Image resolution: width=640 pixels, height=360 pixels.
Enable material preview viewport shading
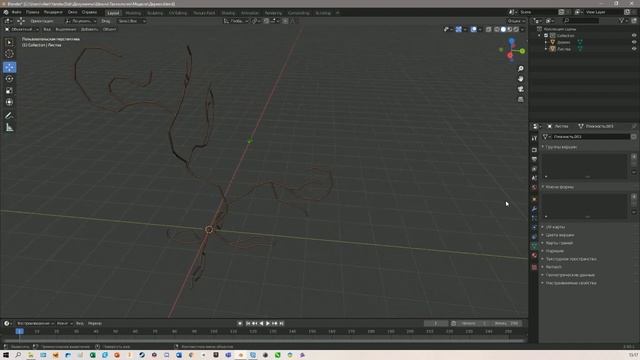tap(510, 29)
